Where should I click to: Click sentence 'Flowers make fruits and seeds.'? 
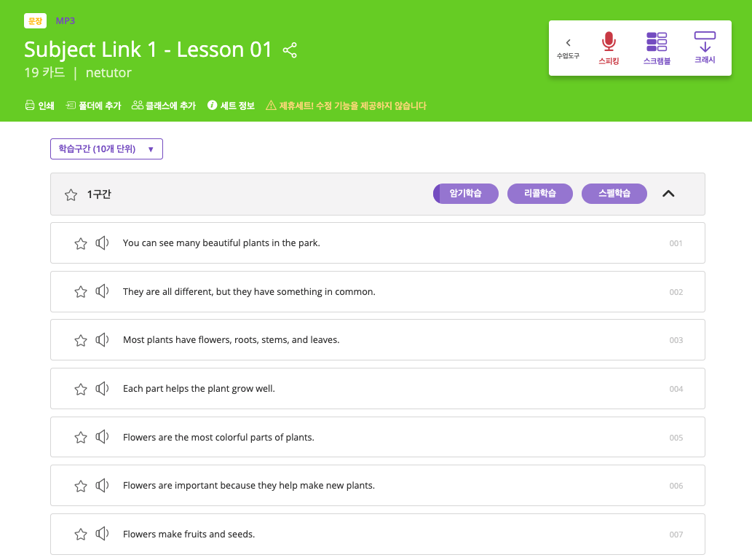coord(189,534)
